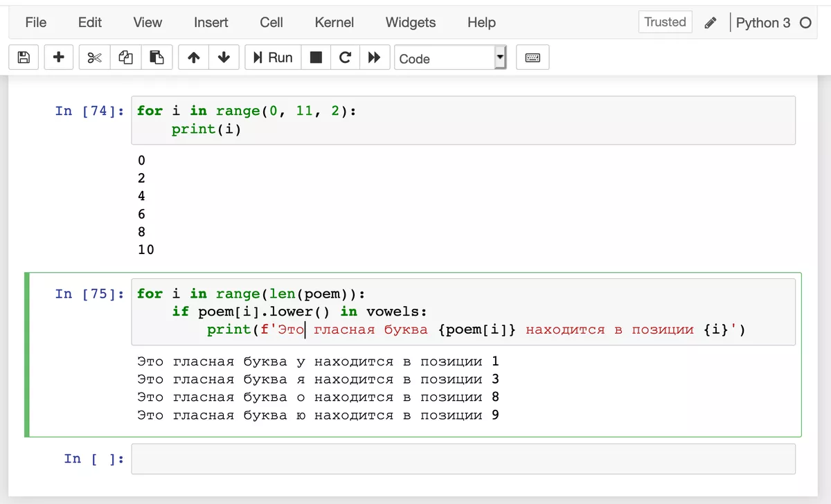The image size is (831, 504).
Task: Move selected cell down with the down arrow
Action: [x=224, y=57]
